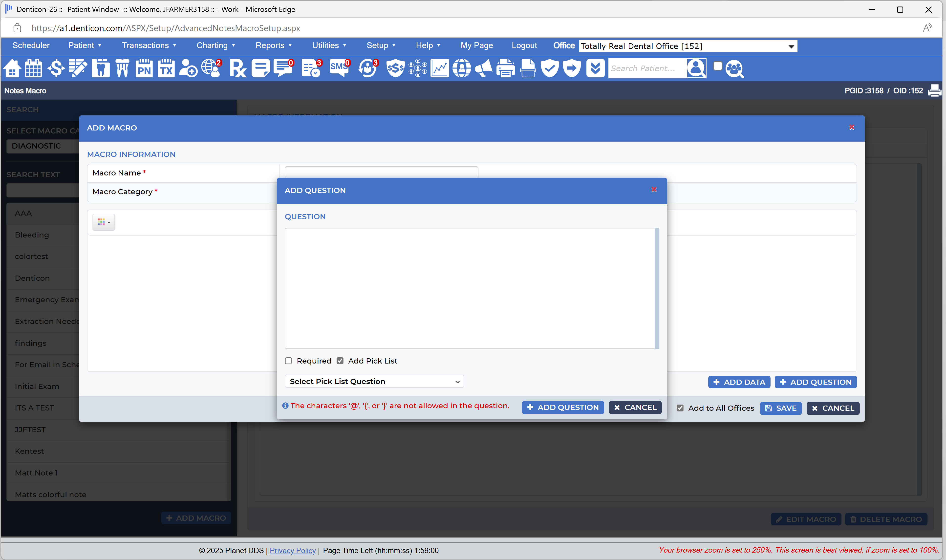Screen dimensions: 946x560
Task: Click the patient search person icon
Action: pos(696,68)
